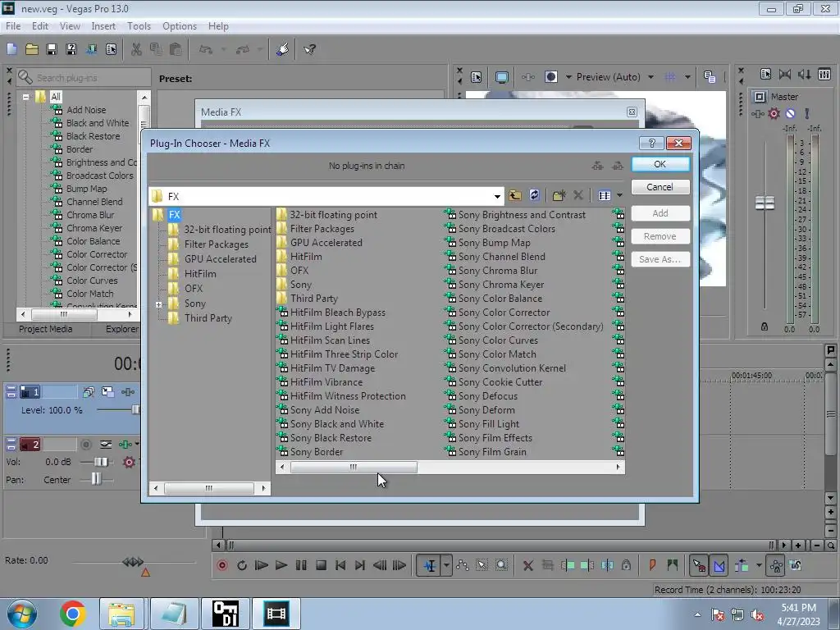This screenshot has width=840, height=630.
Task: Click the Record button in the transport bar
Action: pos(222,565)
